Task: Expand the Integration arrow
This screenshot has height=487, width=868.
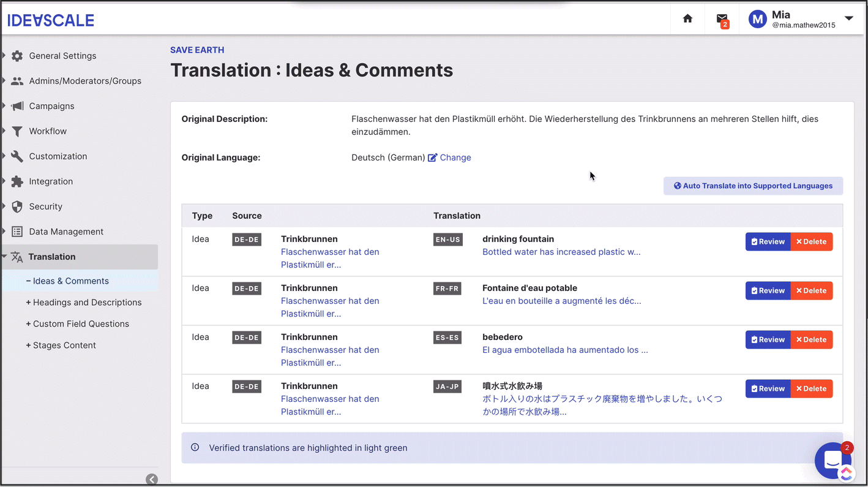Action: [4, 181]
